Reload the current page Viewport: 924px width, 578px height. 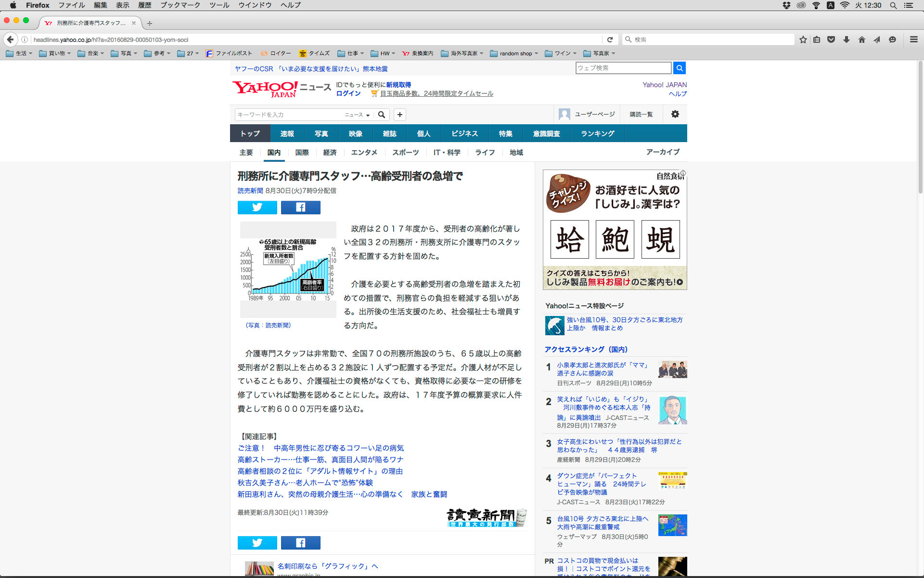tap(610, 39)
